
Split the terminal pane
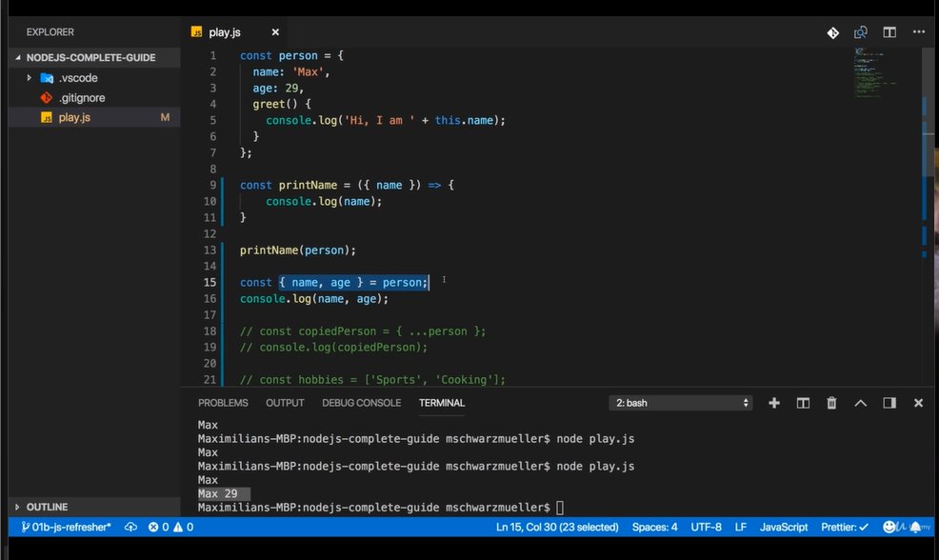(803, 403)
